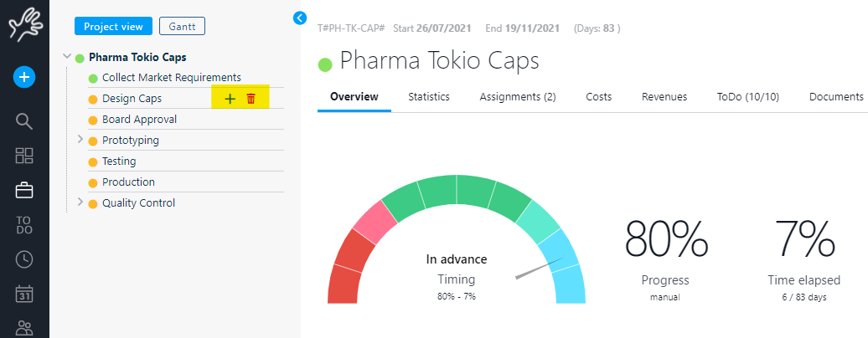The height and width of the screenshot is (338, 868).
Task: Collapse the project tree side panel
Action: tap(300, 17)
